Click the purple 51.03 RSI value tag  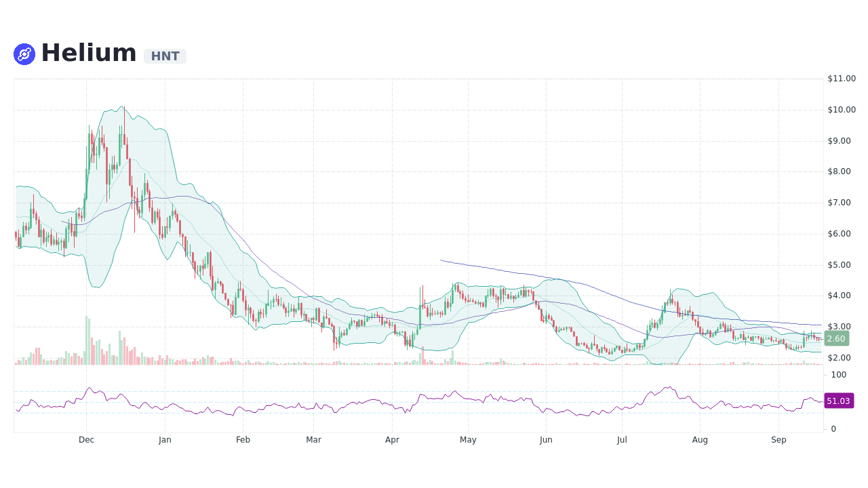click(x=838, y=401)
